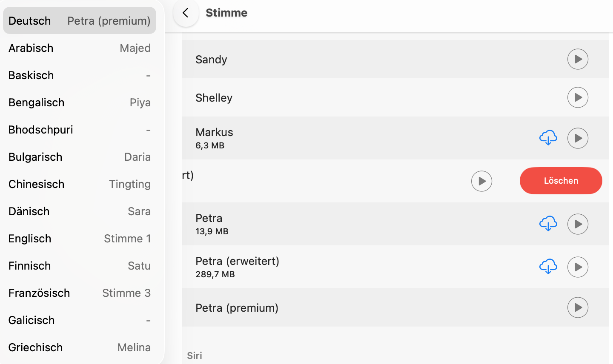
Task: Select Deutsch in the language list
Action: [x=80, y=21]
